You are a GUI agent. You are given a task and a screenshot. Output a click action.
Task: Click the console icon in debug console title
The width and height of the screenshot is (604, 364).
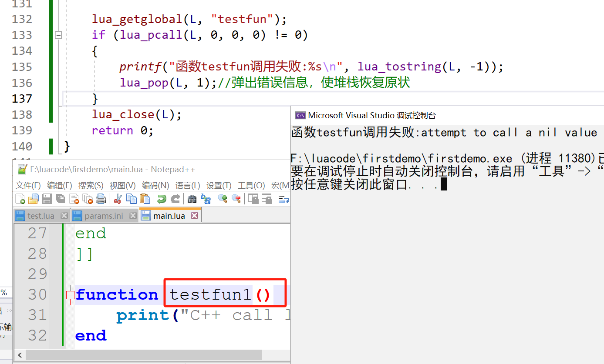tap(300, 115)
